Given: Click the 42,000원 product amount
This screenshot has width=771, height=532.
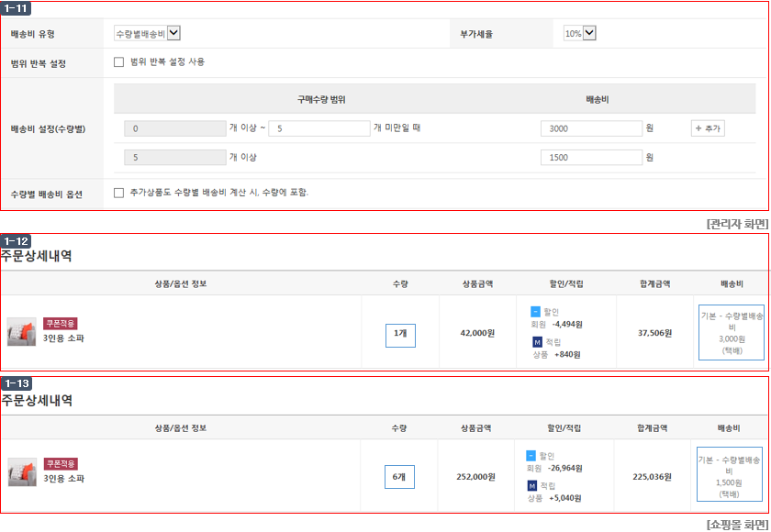Looking at the screenshot, I should click(x=477, y=333).
